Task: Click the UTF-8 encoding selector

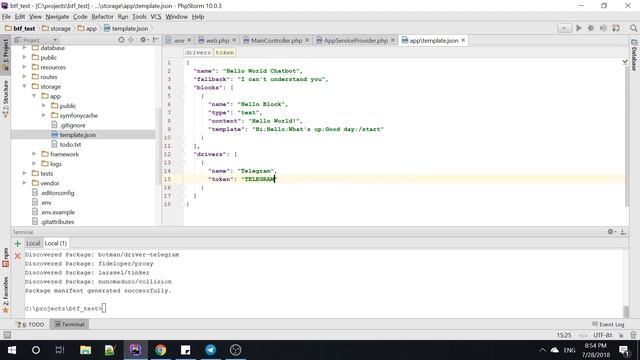Action: click(x=603, y=335)
